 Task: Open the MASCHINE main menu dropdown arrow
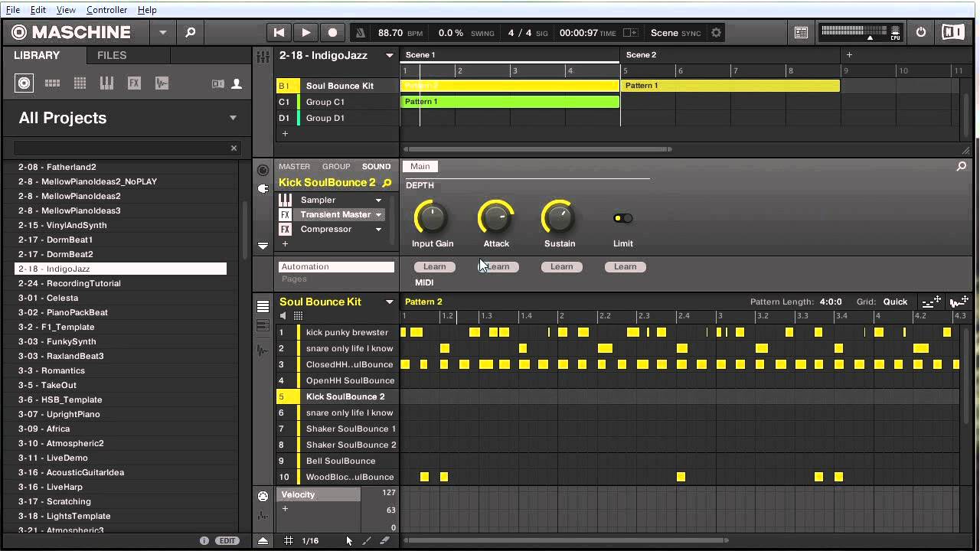162,32
